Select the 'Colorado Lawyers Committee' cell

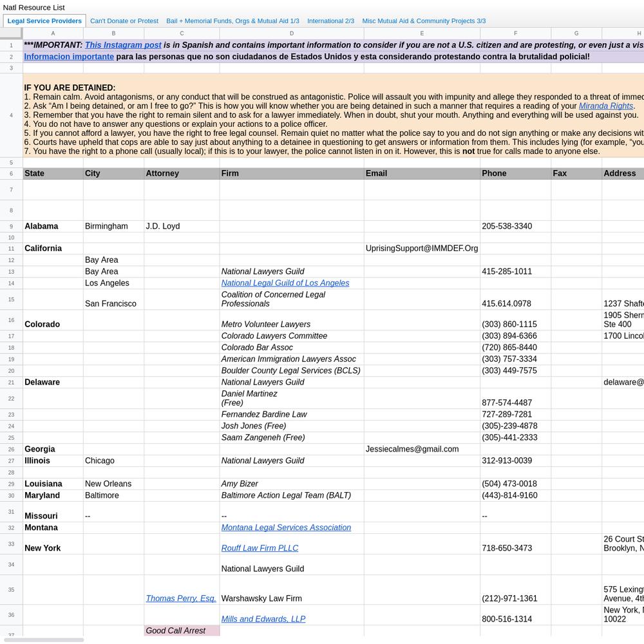point(292,336)
